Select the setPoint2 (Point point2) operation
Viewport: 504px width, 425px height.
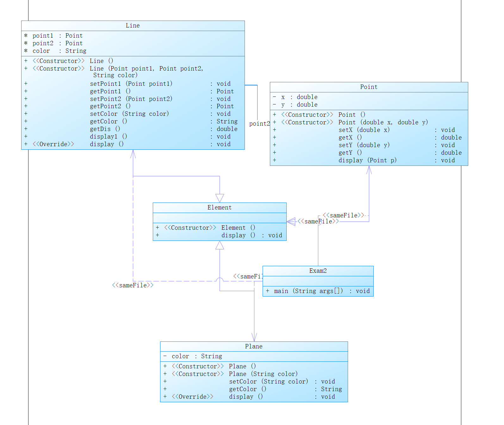(131, 99)
